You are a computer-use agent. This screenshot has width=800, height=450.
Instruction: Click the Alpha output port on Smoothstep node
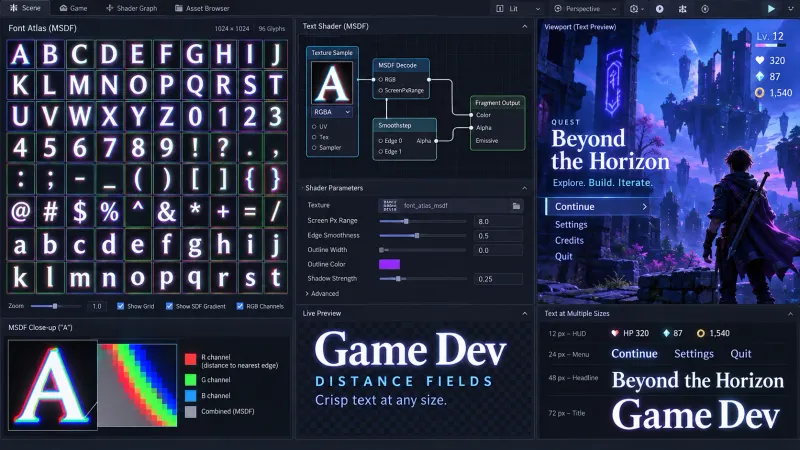coord(436,141)
